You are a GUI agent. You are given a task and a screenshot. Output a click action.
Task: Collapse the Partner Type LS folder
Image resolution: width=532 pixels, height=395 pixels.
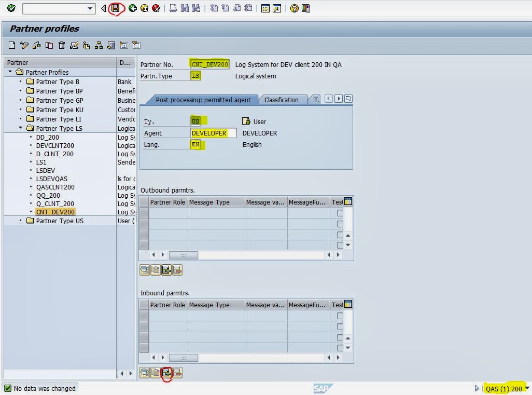click(x=21, y=128)
